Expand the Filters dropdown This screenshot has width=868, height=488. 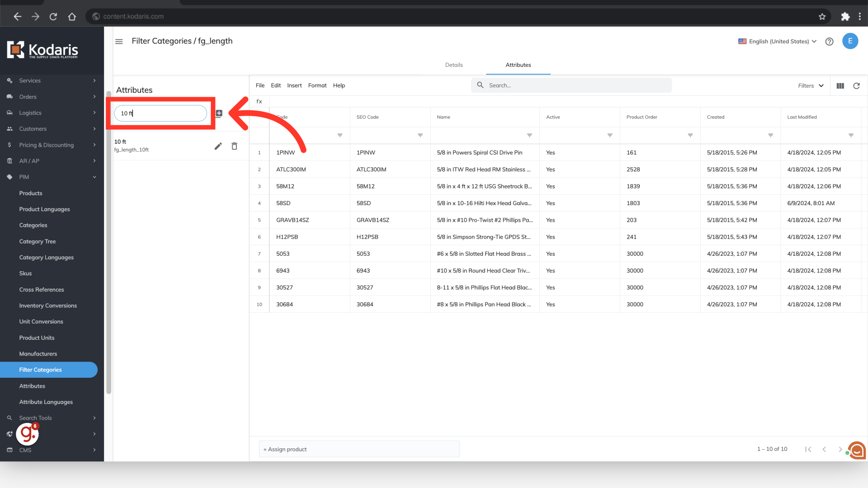[811, 86]
